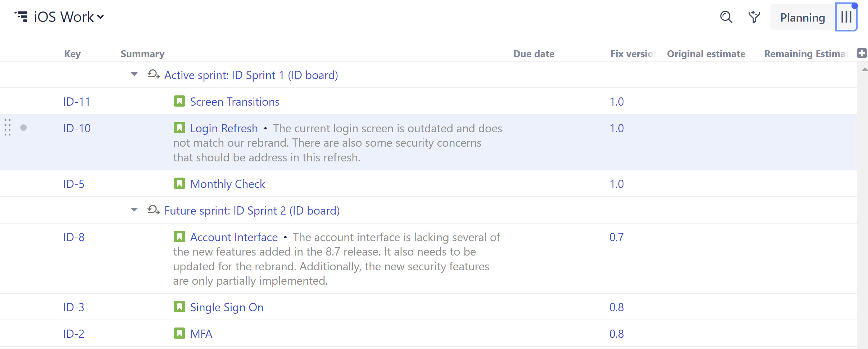
Task: Click fix version 0.7 for ID-8
Action: [616, 237]
